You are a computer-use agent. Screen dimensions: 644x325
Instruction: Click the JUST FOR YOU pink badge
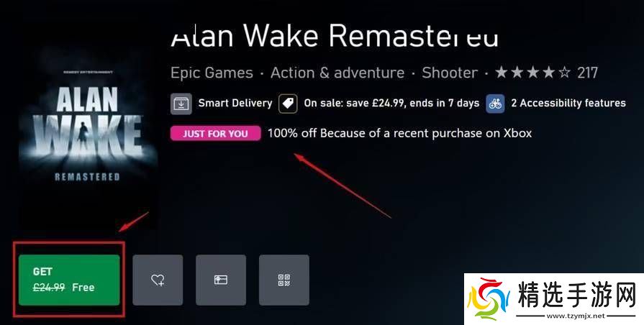pyautogui.click(x=216, y=133)
